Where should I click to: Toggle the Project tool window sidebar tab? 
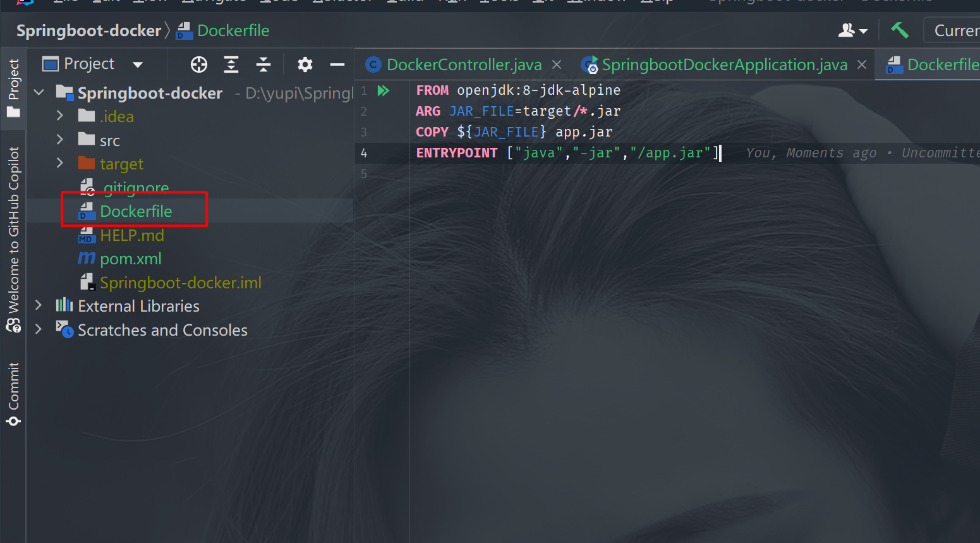(x=13, y=87)
